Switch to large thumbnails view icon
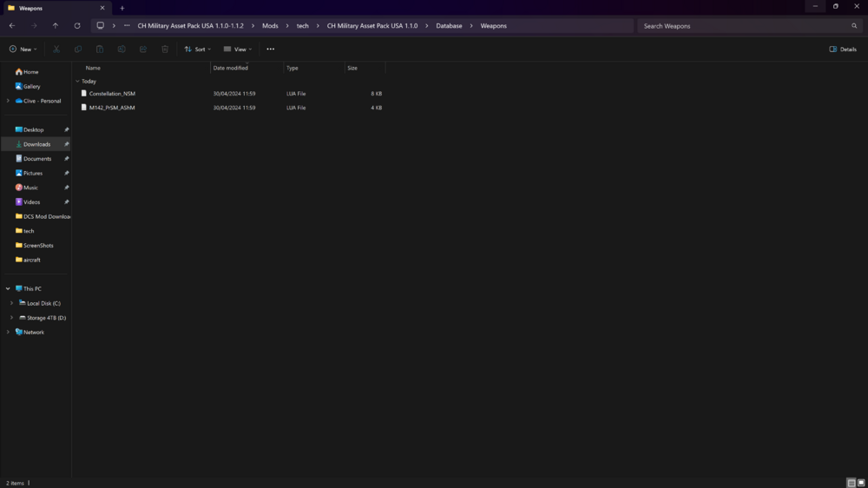The height and width of the screenshot is (488, 868). tap(861, 483)
